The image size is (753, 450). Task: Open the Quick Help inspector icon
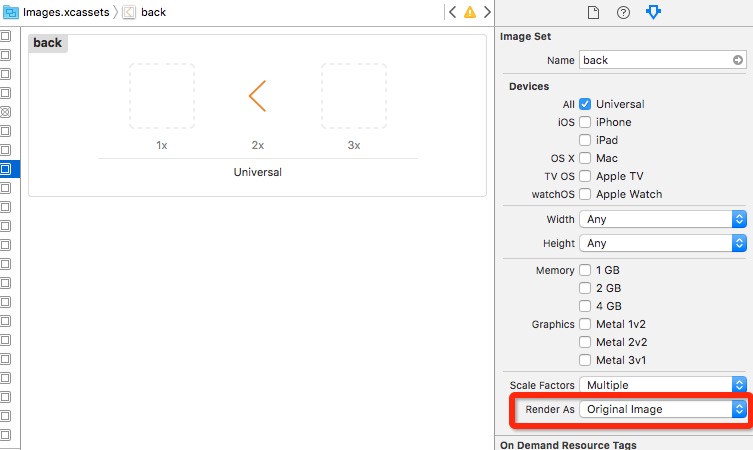623,12
